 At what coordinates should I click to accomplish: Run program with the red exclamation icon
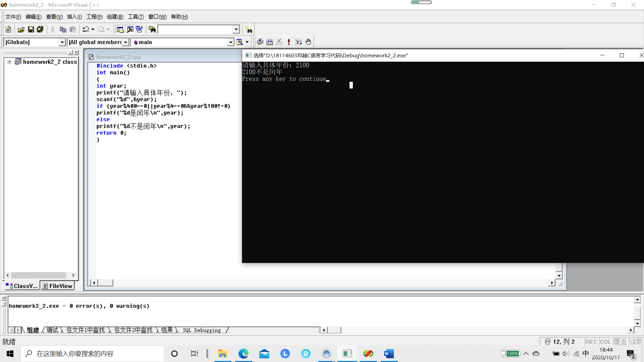(289, 42)
